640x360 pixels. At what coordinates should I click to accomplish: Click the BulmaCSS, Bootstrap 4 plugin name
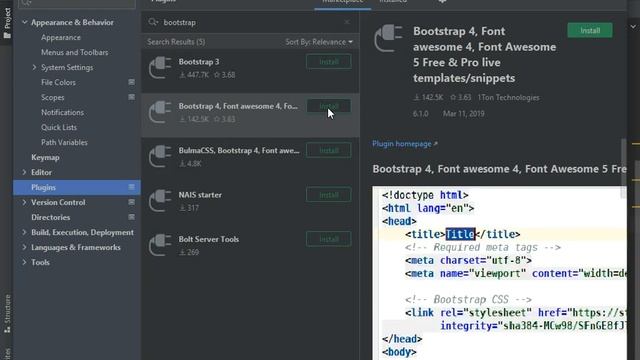pyautogui.click(x=239, y=151)
